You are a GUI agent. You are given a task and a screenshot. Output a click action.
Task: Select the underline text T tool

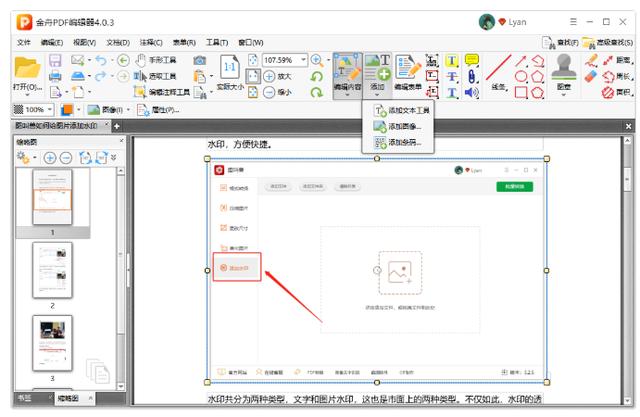[x=452, y=92]
